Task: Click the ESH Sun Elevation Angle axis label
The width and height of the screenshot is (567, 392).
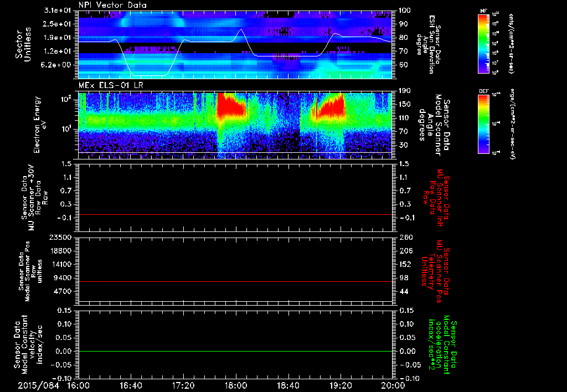Action: pos(428,44)
